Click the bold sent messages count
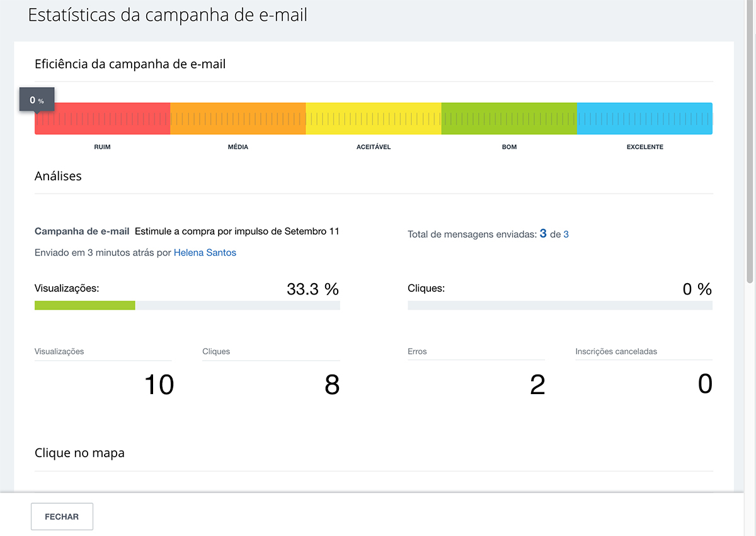This screenshot has height=536, width=756. pyautogui.click(x=543, y=234)
